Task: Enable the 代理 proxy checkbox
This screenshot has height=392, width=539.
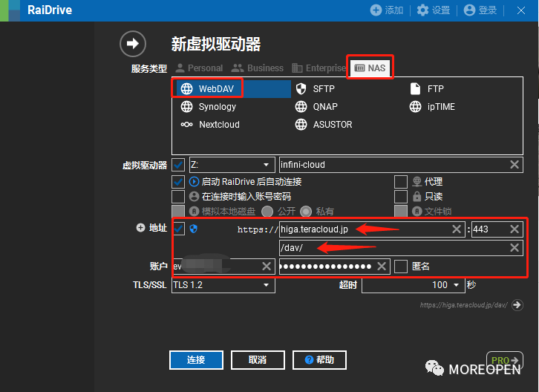Action: (x=401, y=182)
